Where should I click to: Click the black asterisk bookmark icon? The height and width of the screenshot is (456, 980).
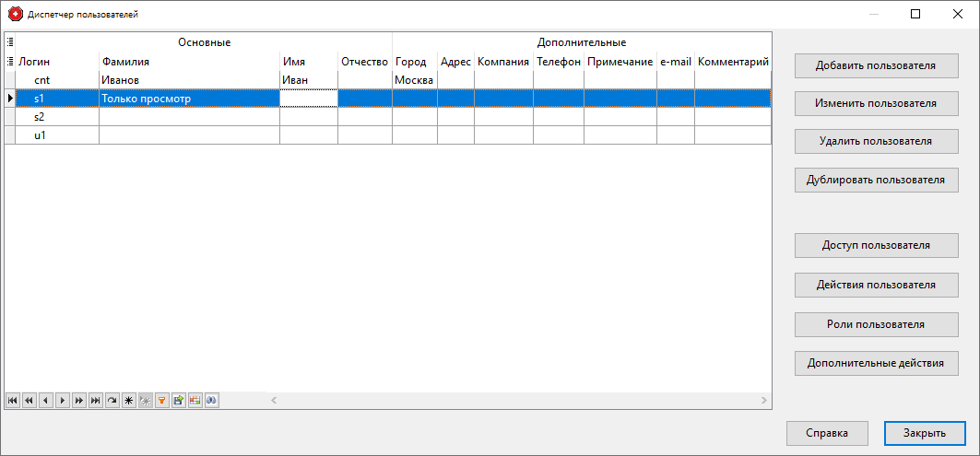click(129, 401)
